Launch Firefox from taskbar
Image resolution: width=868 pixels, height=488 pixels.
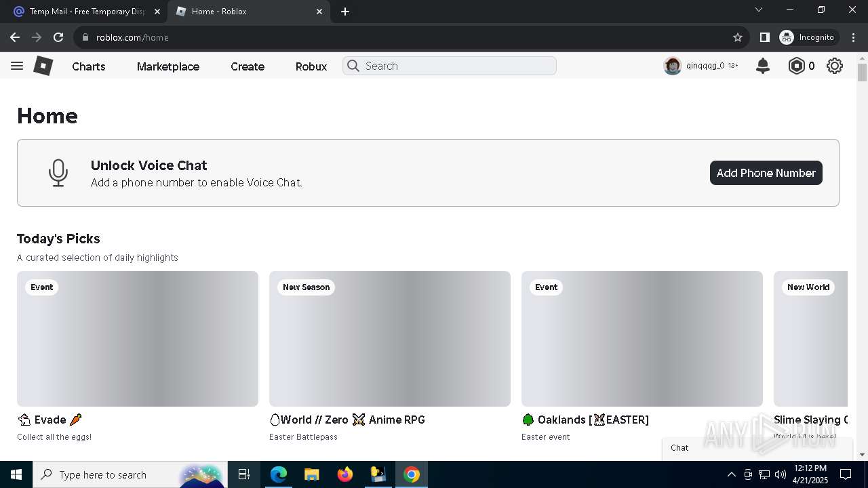(345, 474)
